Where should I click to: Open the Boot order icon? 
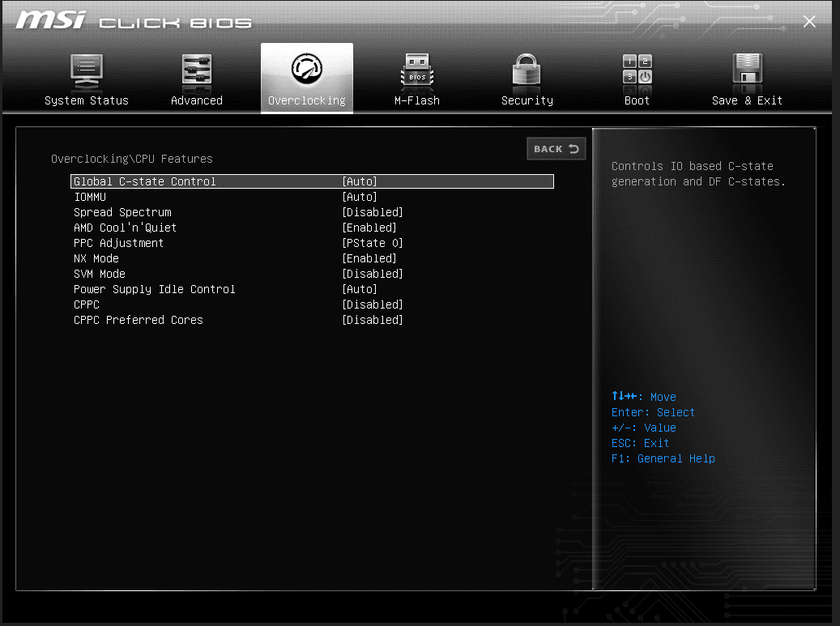click(637, 70)
